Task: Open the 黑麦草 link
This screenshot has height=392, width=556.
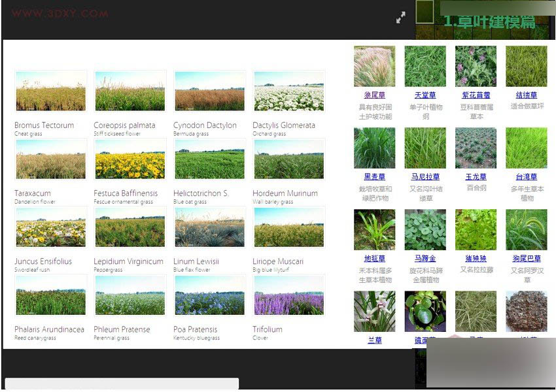Action: coord(374,175)
